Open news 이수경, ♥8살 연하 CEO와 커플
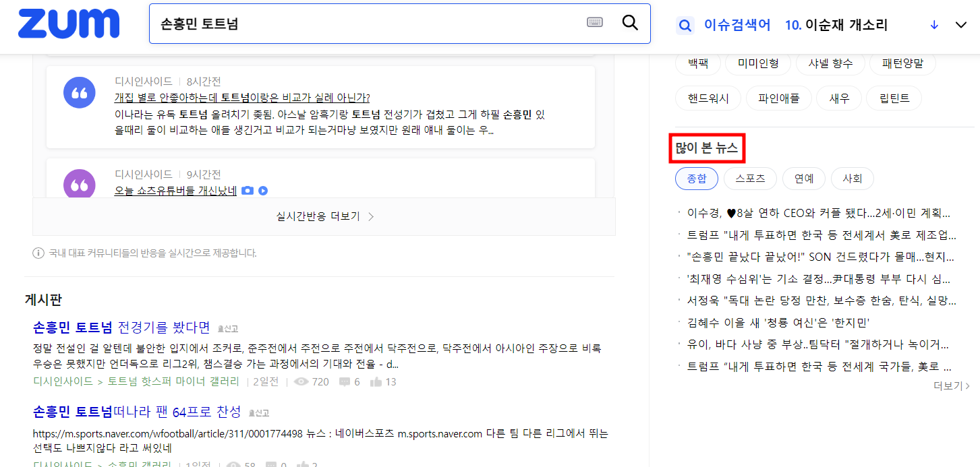The width and height of the screenshot is (980, 467). [x=818, y=214]
